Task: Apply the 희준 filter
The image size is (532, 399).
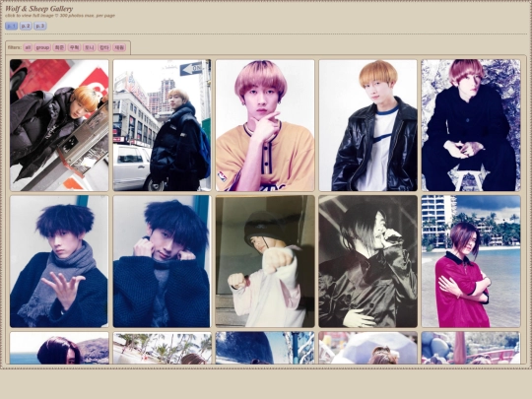Action: (59, 48)
